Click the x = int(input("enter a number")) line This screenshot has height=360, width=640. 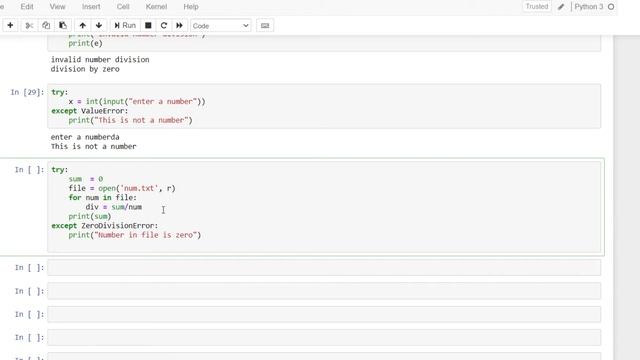(x=137, y=102)
